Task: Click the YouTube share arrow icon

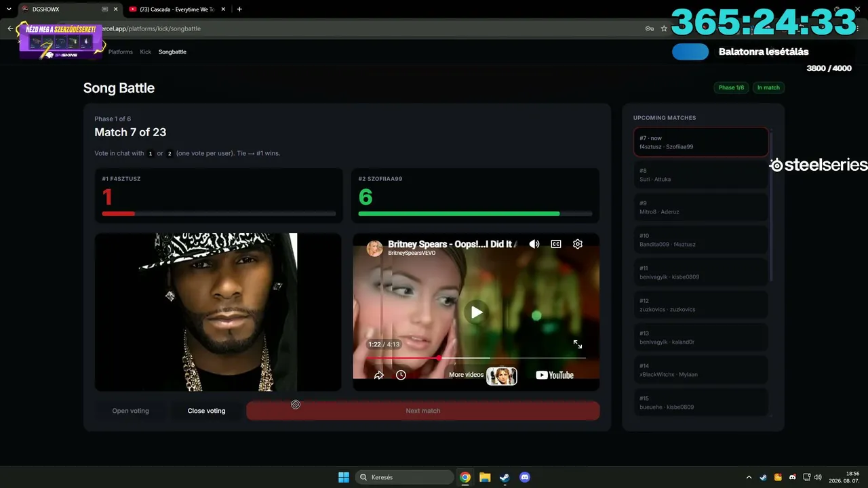Action: click(x=379, y=375)
